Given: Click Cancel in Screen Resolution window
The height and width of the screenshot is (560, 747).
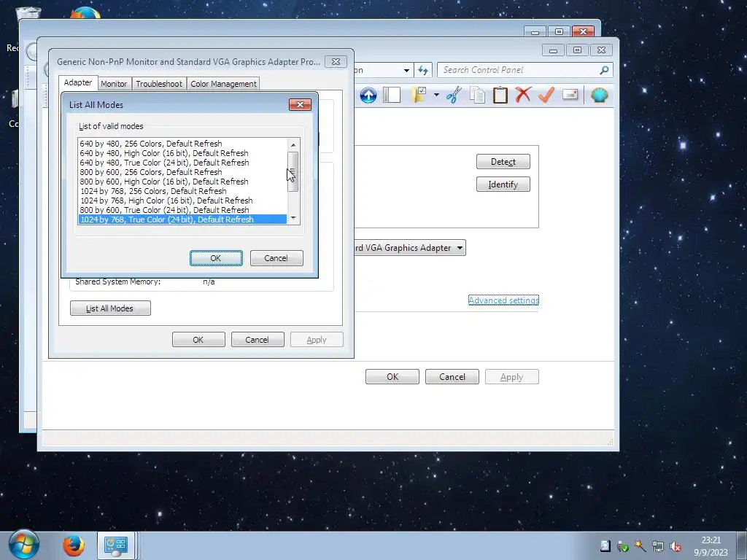Looking at the screenshot, I should [x=452, y=377].
